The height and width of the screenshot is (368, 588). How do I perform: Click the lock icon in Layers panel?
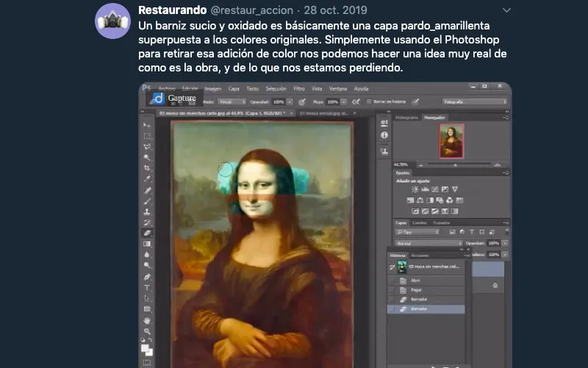[x=495, y=286]
